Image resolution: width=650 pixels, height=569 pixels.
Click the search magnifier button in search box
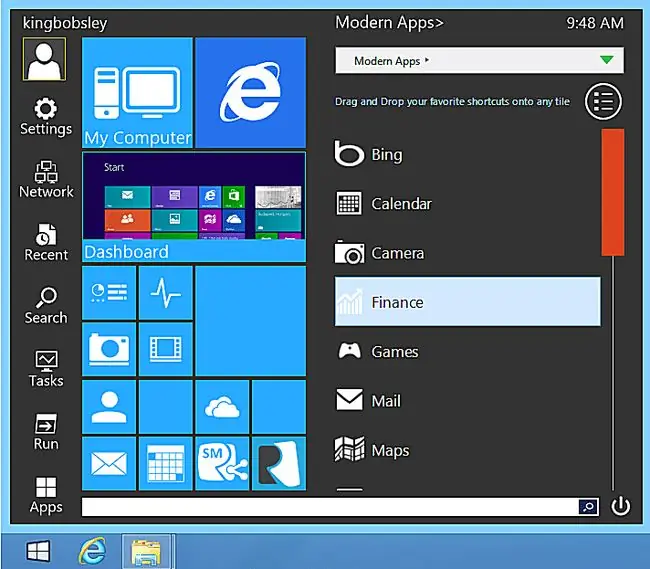coord(588,507)
